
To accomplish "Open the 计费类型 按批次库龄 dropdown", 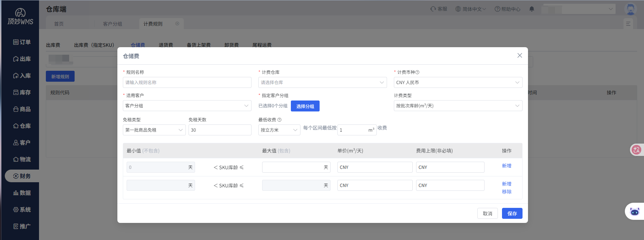I will point(458,106).
